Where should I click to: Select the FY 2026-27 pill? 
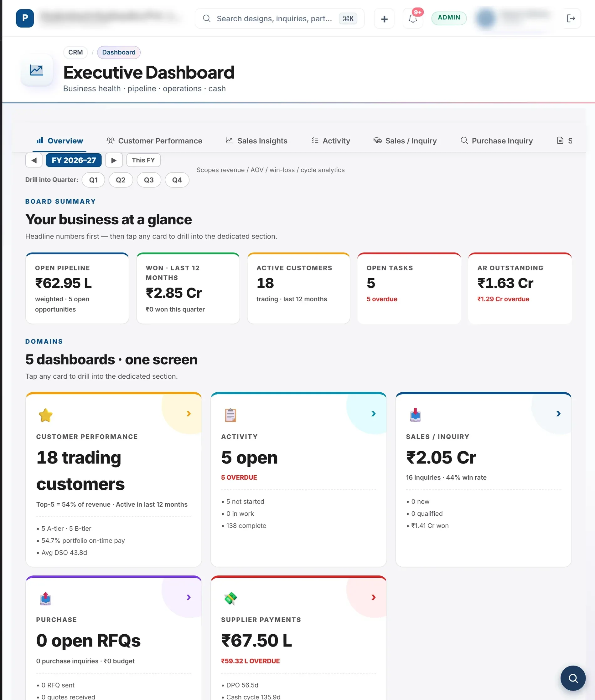point(74,160)
